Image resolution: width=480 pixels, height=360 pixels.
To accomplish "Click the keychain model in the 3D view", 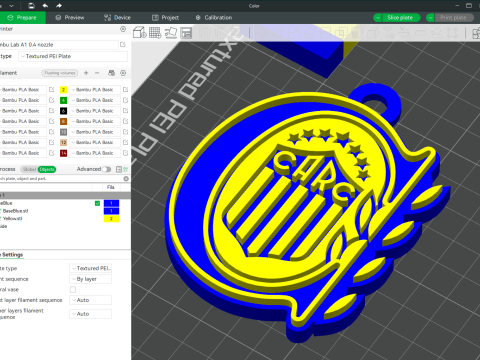I will pyautogui.click(x=300, y=213).
